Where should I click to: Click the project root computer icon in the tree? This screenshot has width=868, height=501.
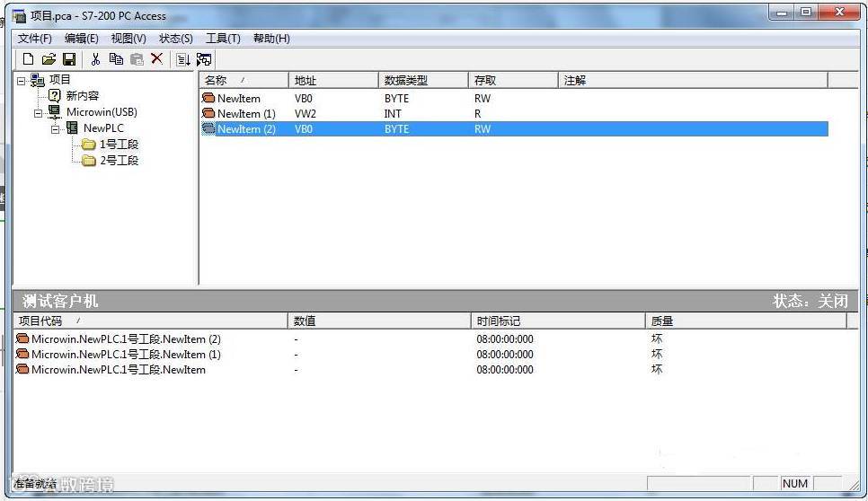(x=38, y=80)
